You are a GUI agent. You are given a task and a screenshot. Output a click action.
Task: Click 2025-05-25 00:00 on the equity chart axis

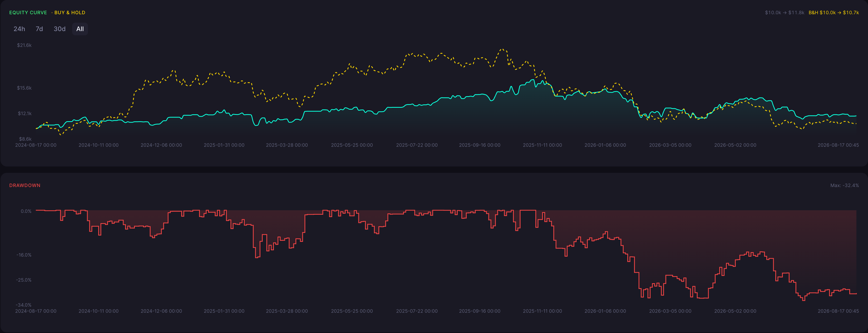pos(352,145)
